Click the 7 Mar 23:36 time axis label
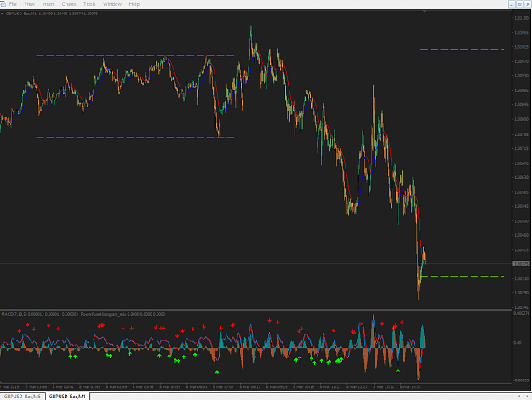532x400 pixels. (x=37, y=386)
